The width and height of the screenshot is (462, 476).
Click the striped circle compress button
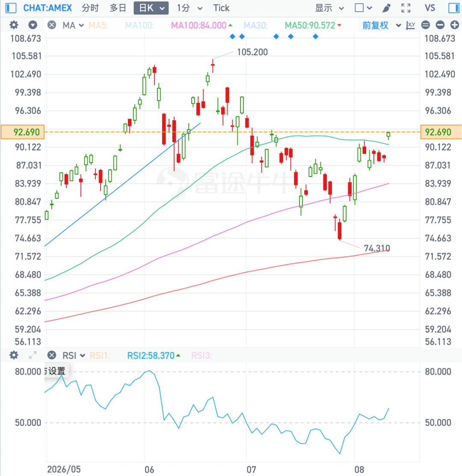[426, 25]
